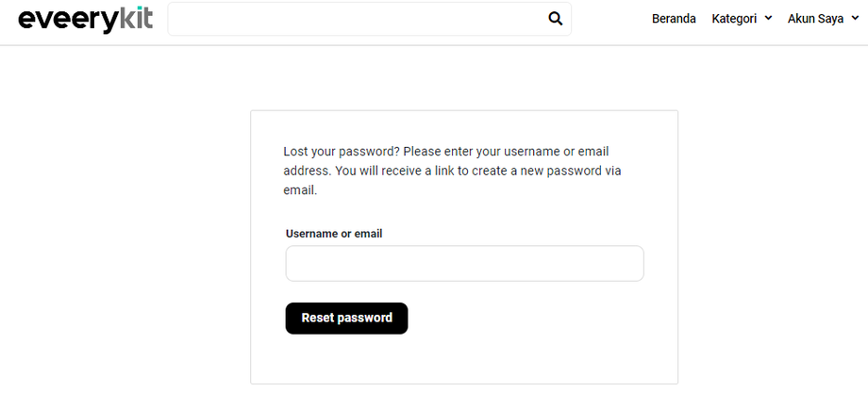Image resolution: width=868 pixels, height=409 pixels.
Task: Click into the Username or email field
Action: click(464, 264)
